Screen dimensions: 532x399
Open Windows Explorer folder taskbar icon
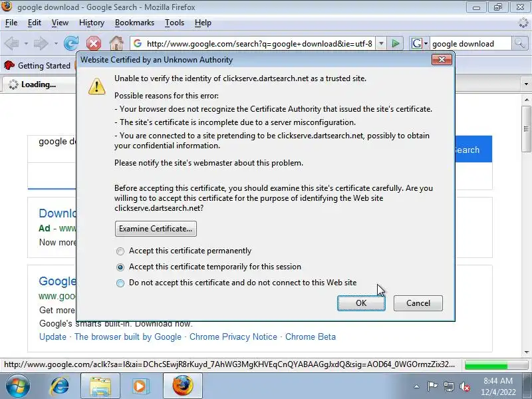(100, 386)
